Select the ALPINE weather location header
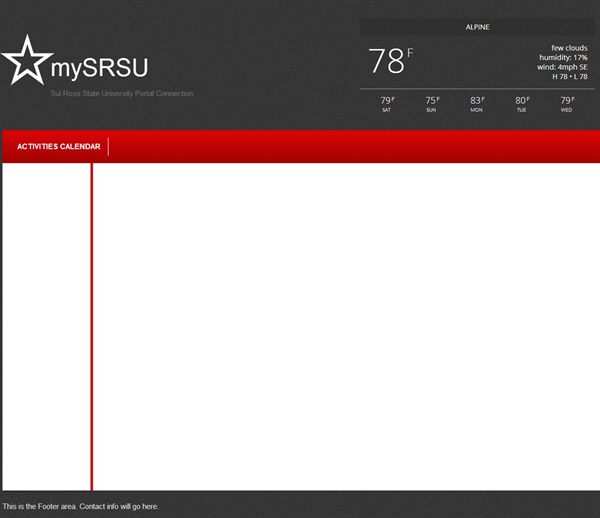Image resolution: width=600 pixels, height=518 pixels. coord(477,27)
